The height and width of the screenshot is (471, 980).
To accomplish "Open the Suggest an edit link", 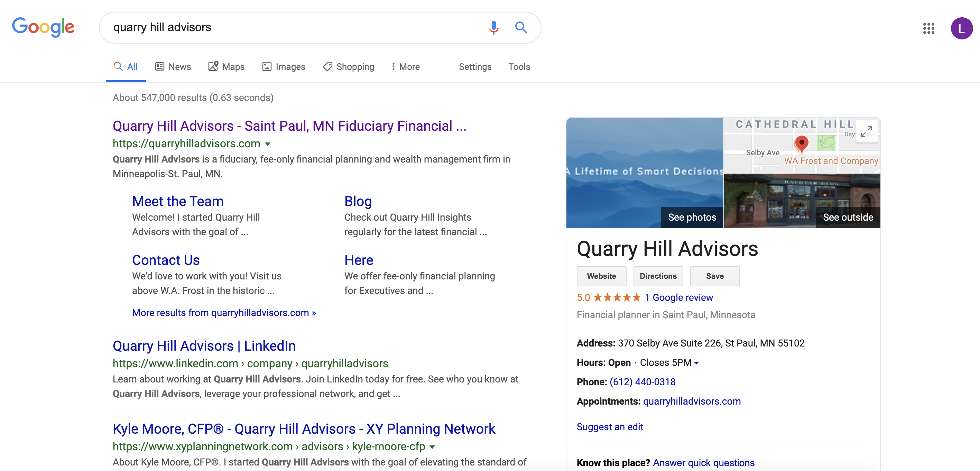I will tap(609, 427).
